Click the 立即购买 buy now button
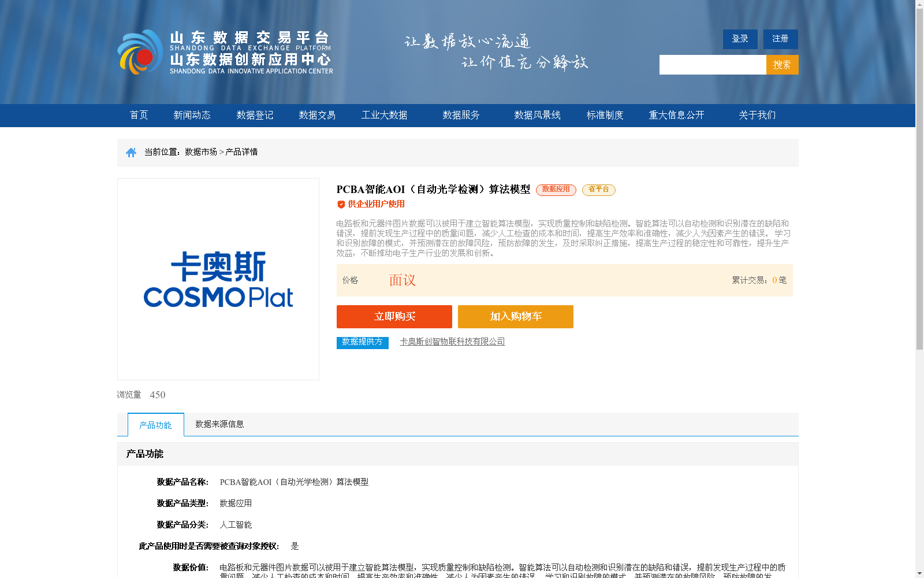Viewport: 924px width, 578px height. pos(394,317)
